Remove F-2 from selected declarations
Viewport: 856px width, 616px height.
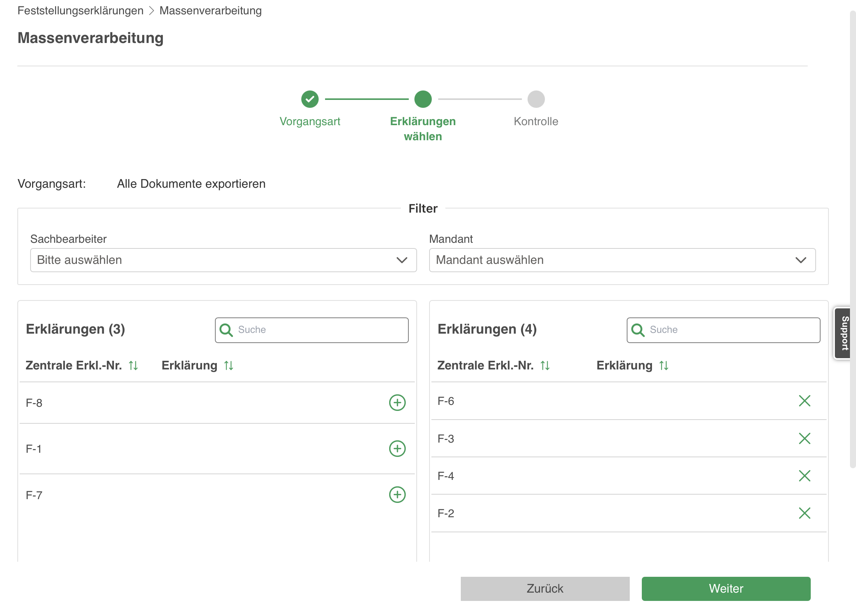coord(804,513)
